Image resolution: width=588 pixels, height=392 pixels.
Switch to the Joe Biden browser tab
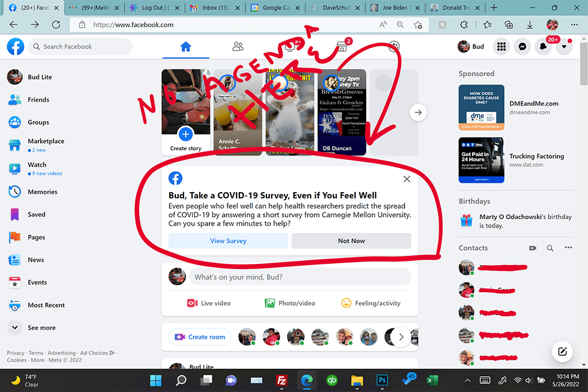pos(394,8)
